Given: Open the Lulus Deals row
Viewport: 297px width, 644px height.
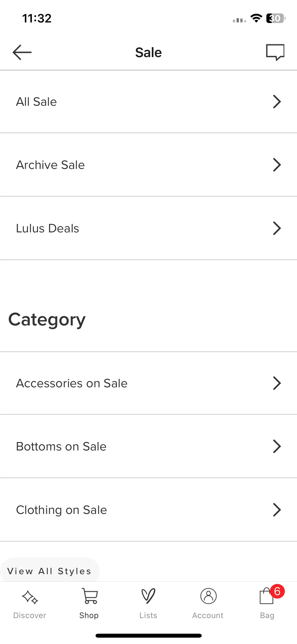Looking at the screenshot, I should (x=148, y=228).
